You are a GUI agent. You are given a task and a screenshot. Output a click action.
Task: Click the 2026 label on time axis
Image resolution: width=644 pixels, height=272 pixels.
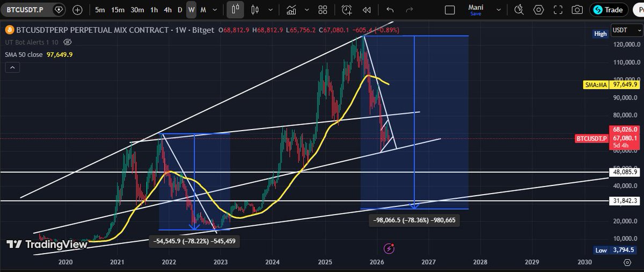coord(377,262)
